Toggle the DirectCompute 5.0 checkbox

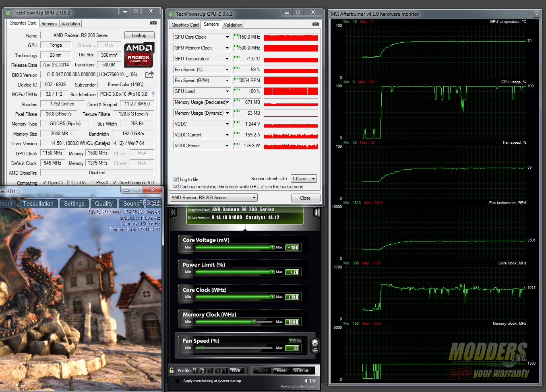click(x=114, y=183)
